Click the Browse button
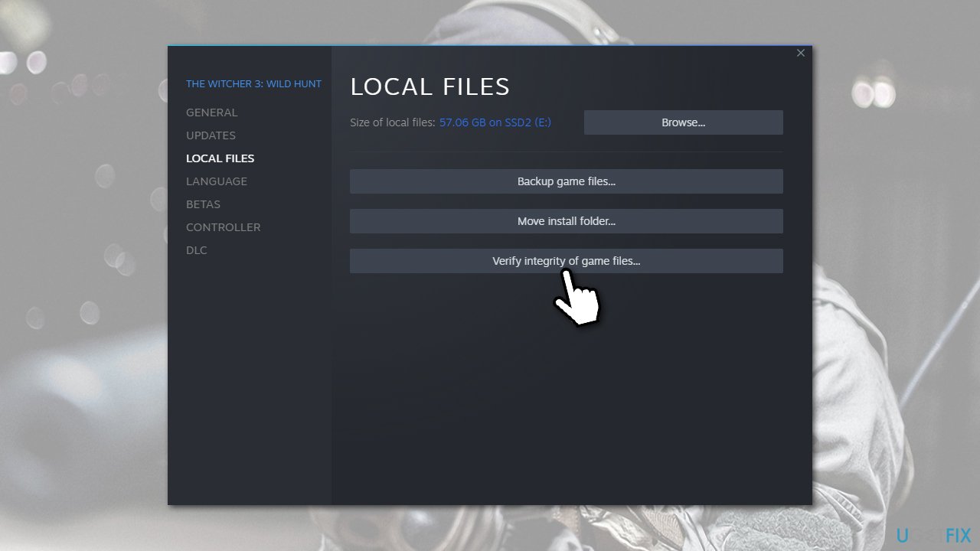The height and width of the screenshot is (551, 980). [x=683, y=122]
